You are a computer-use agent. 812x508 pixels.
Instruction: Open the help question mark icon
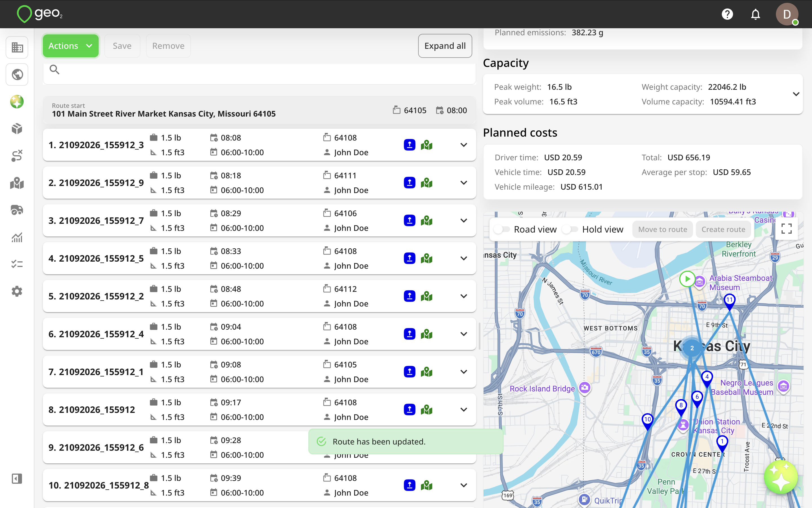(x=727, y=14)
